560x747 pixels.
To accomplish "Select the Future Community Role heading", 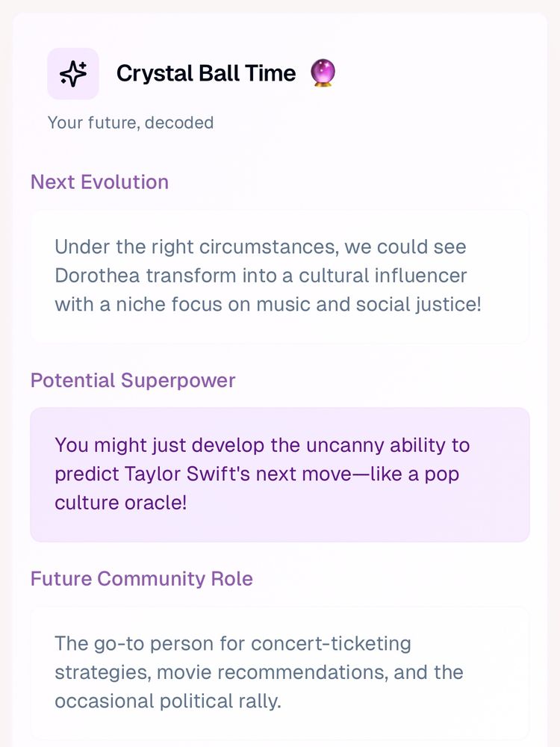I will (141, 578).
